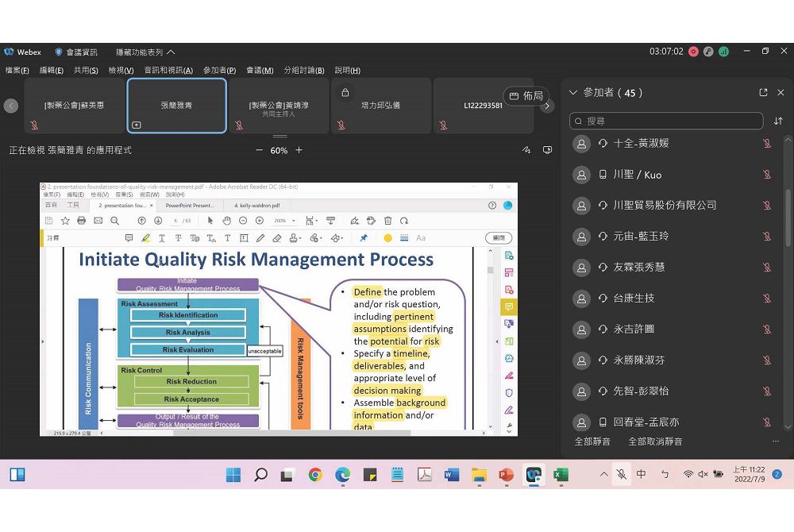Screen dimensions: 794x532
Task: Click 全部靜音 mute all button
Action: (592, 441)
